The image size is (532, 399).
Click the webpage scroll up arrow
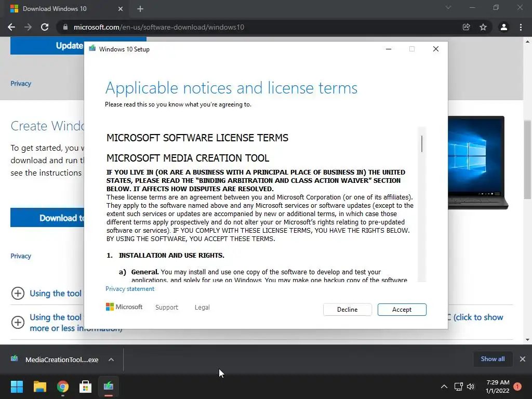pos(527,42)
